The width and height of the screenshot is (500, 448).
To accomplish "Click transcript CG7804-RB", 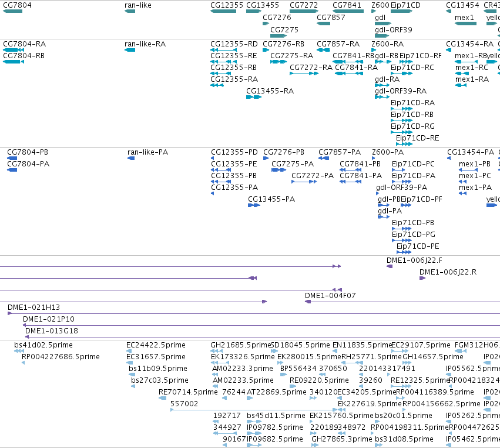I will (x=24, y=56).
